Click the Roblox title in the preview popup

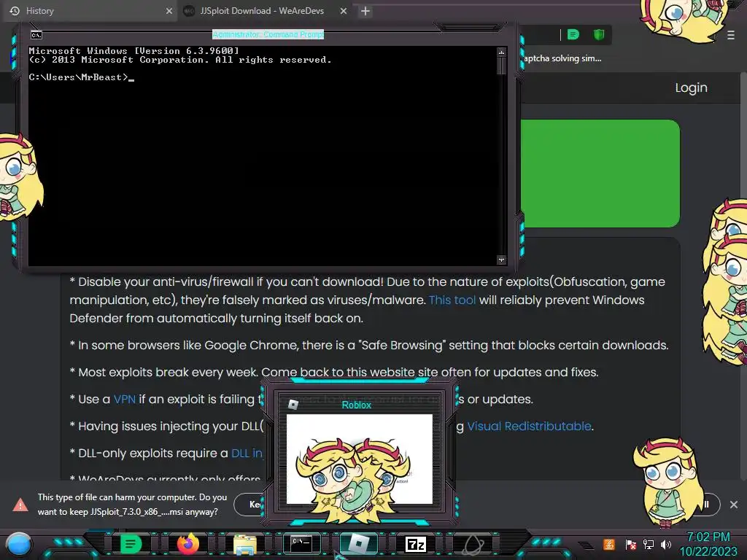(x=356, y=405)
